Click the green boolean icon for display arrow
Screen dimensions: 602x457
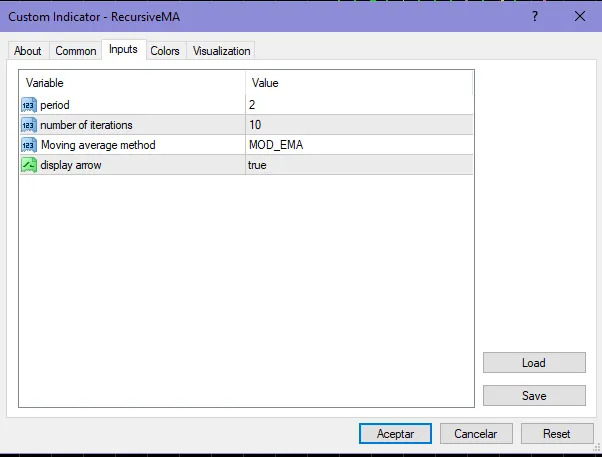pos(28,165)
